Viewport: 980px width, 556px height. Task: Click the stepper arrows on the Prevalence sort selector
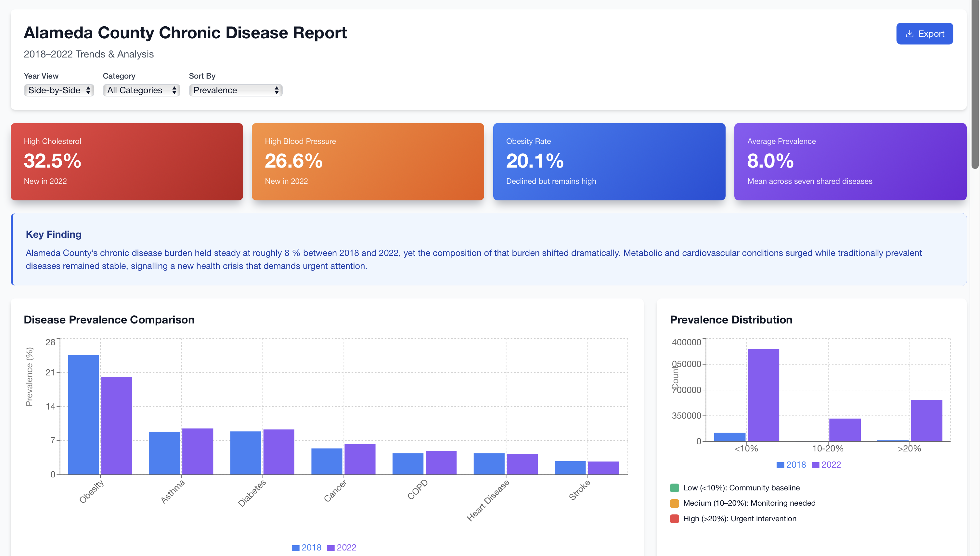[276, 90]
